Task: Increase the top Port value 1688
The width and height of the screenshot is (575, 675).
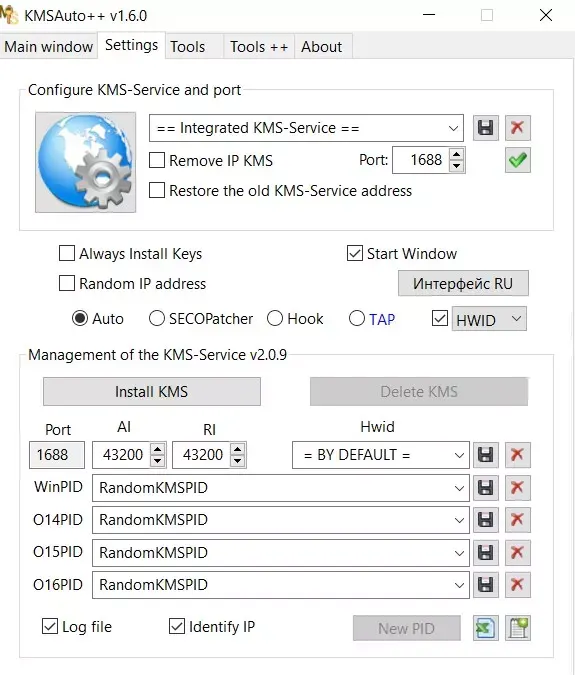Action: 457,154
